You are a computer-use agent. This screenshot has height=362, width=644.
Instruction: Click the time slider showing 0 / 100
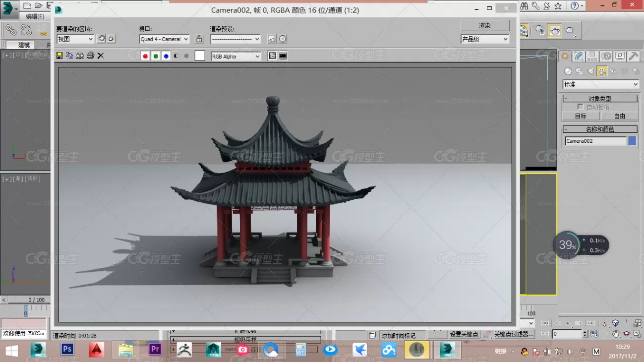(x=36, y=300)
